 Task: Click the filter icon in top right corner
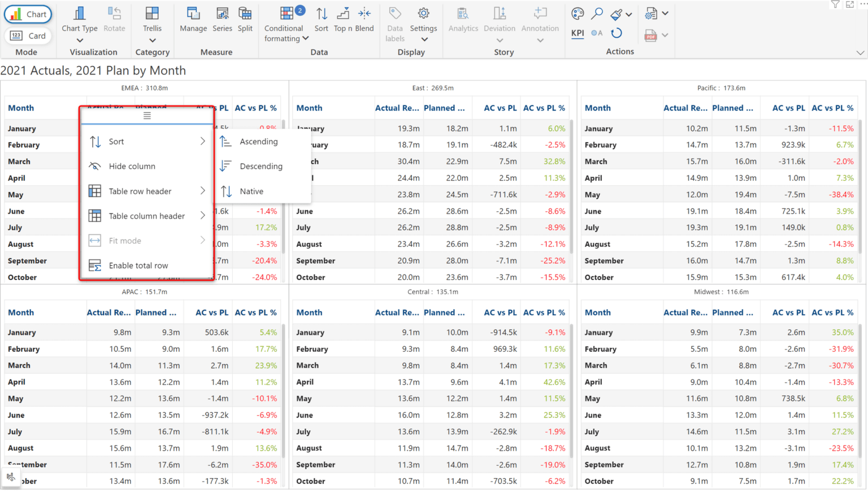point(835,5)
